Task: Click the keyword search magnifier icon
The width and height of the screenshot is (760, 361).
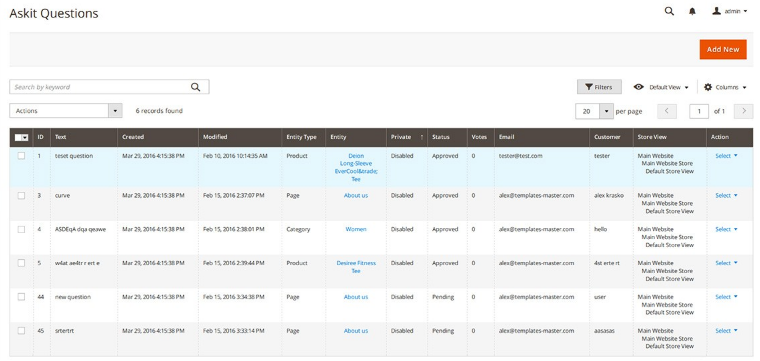Action: pos(195,87)
